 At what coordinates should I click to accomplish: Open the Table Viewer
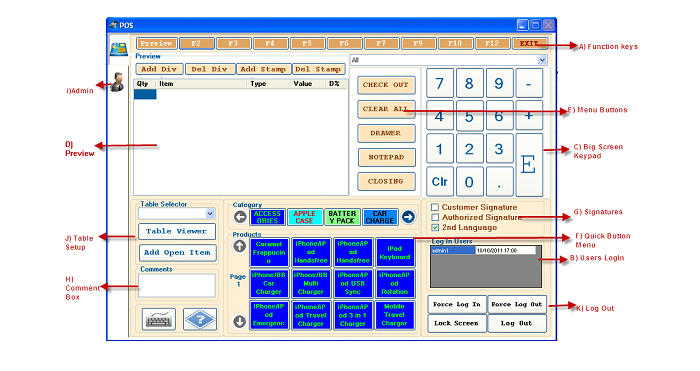point(177,231)
